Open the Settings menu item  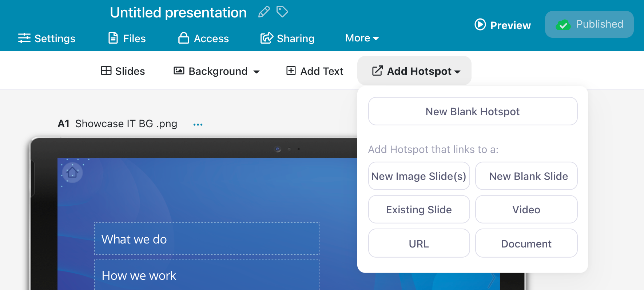pos(47,38)
